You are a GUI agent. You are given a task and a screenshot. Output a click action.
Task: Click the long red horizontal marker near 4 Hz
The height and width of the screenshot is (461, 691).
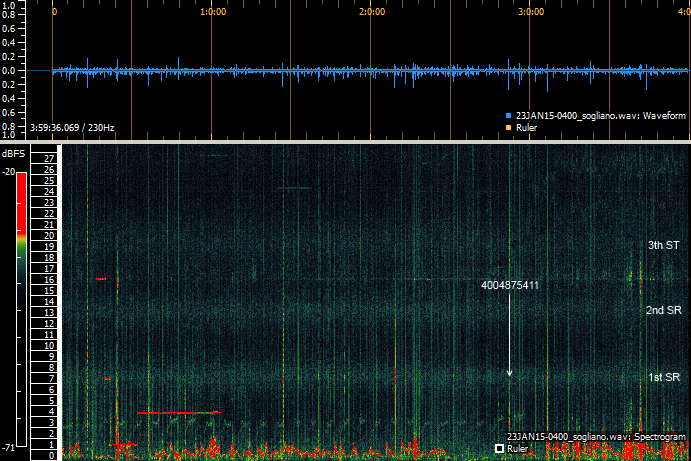(178, 412)
